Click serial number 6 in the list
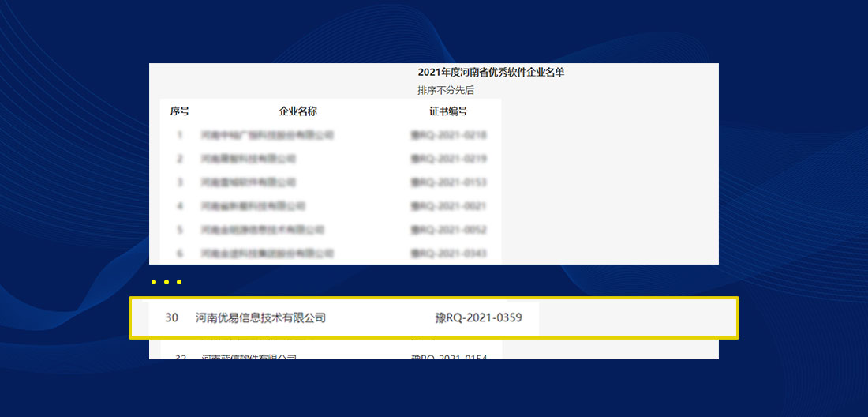Screen dimensions: 868x417 [x=180, y=254]
